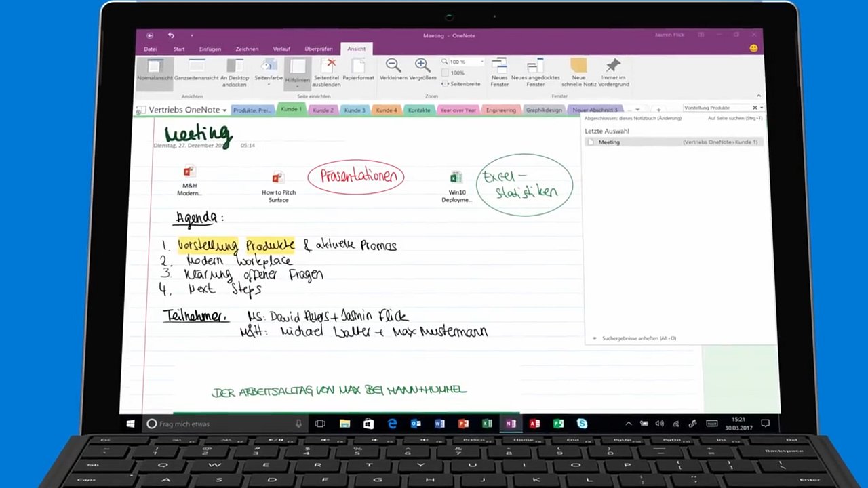Click Seitenbreite page width
The image size is (868, 488).
click(x=461, y=84)
